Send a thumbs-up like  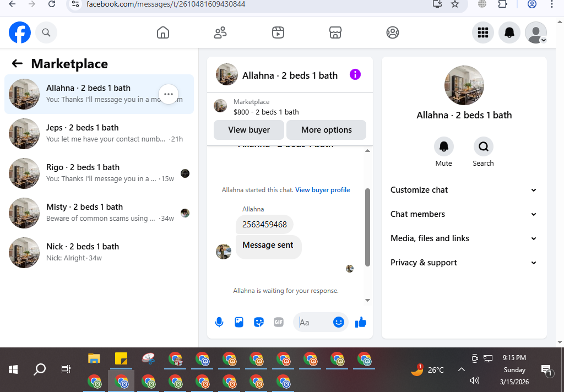pos(360,322)
